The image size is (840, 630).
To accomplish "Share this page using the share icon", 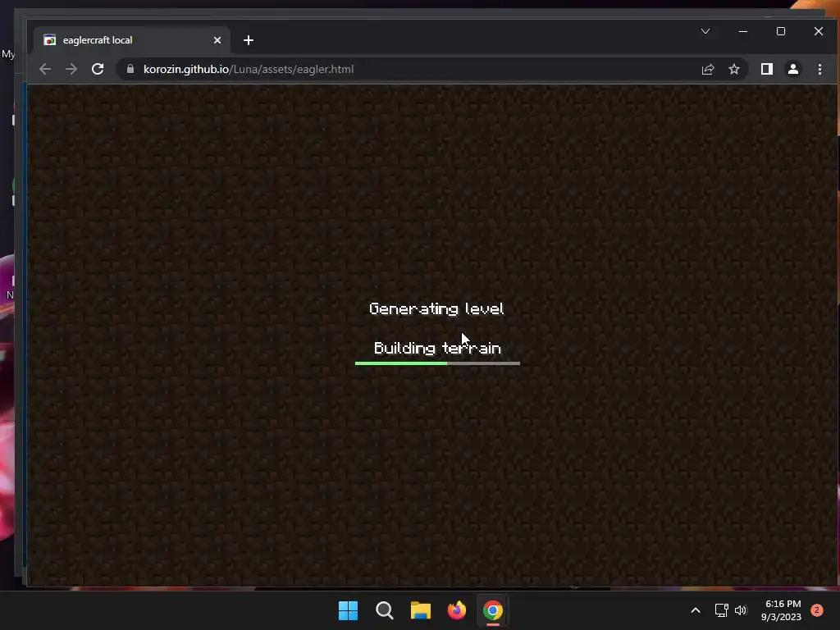I will tap(708, 69).
